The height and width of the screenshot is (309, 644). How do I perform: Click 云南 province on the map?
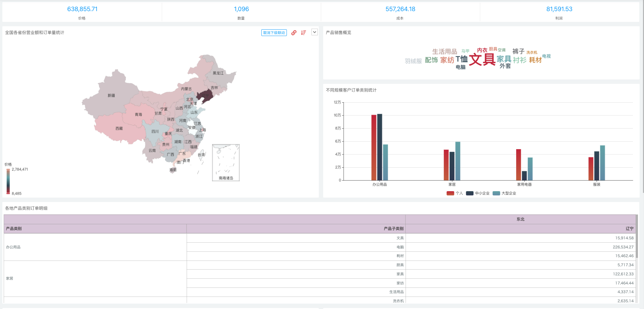152,150
